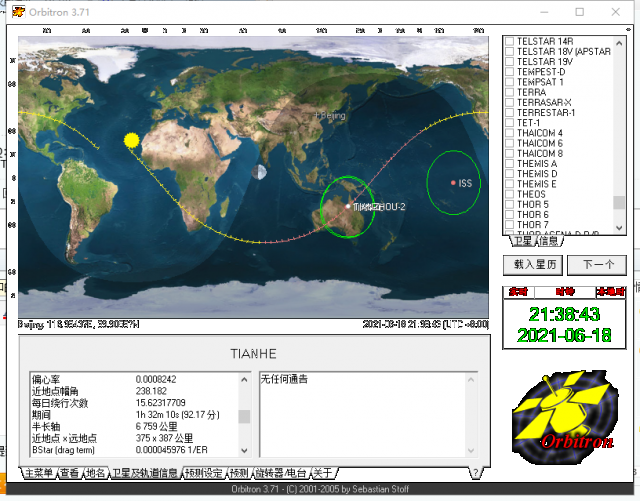Check the THAICOM 6 checkbox
This screenshot has width=640, height=501.
(509, 143)
